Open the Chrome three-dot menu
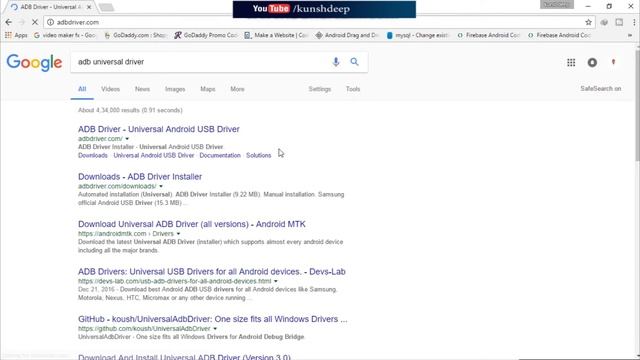 (634, 22)
